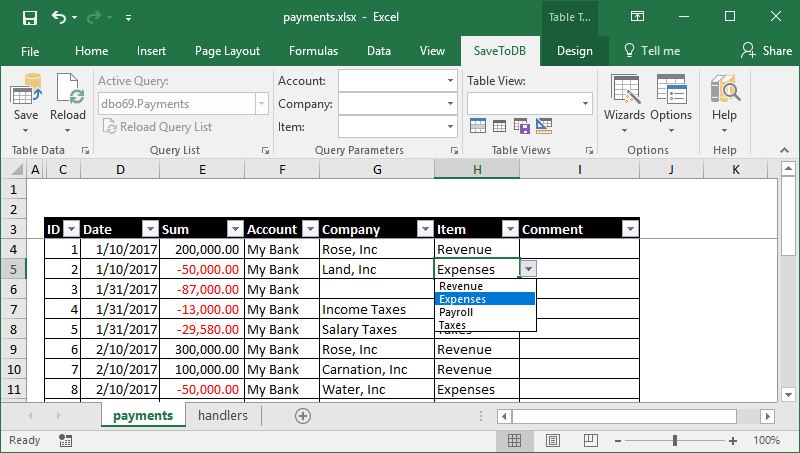Select row header 8
Image resolution: width=800 pixels, height=453 pixels.
[x=14, y=329]
